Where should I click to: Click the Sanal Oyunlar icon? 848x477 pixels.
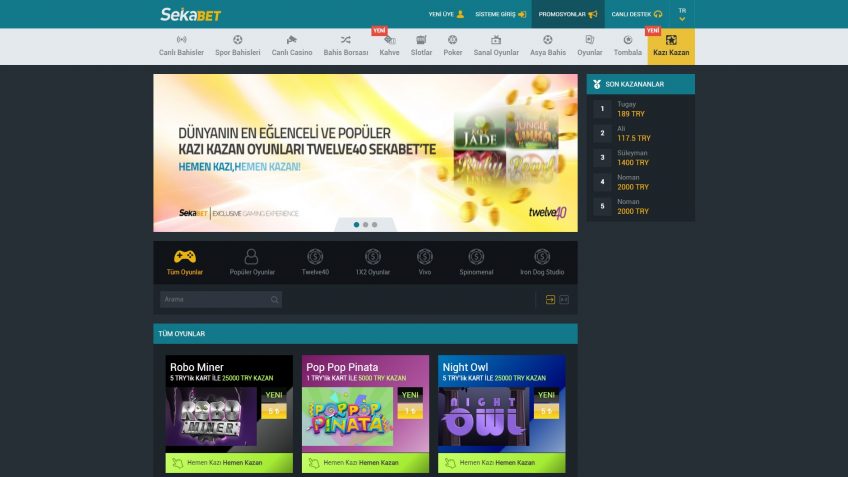coord(496,39)
